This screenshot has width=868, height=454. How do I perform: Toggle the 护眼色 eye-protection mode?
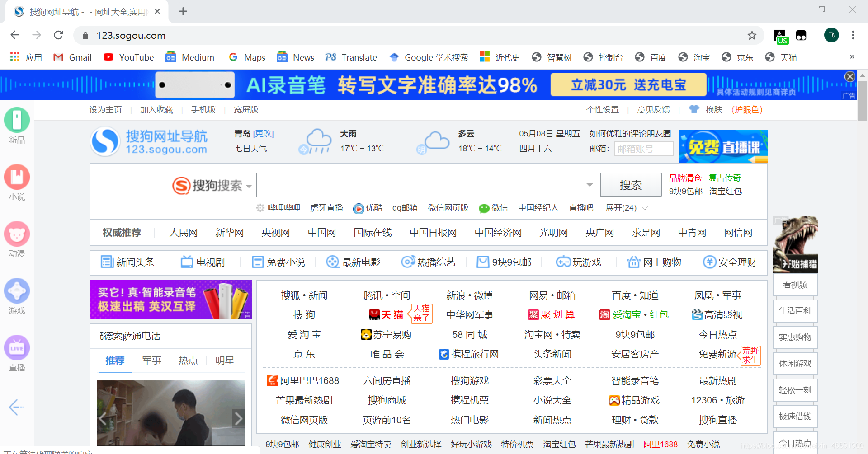pyautogui.click(x=747, y=110)
